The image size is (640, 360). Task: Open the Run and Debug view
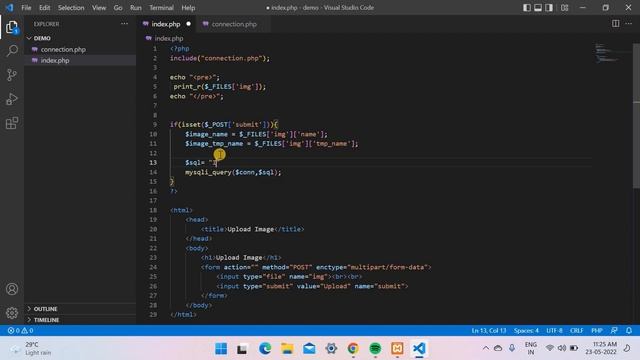(12, 99)
